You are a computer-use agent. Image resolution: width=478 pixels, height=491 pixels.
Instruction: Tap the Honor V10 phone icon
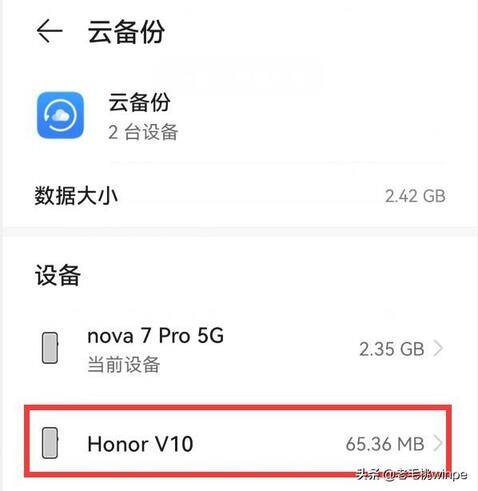50,443
